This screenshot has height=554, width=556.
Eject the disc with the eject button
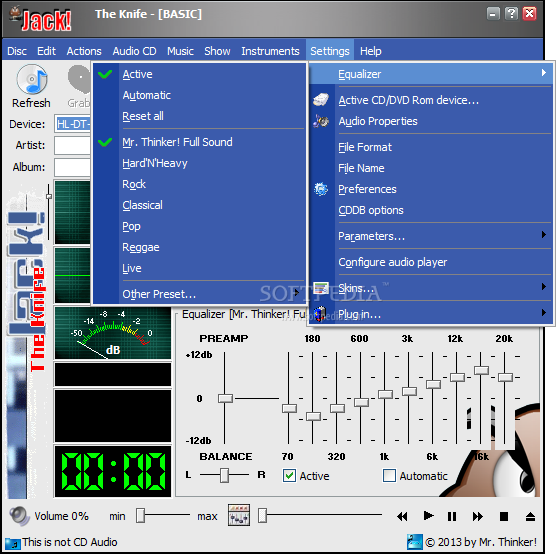(x=530, y=516)
